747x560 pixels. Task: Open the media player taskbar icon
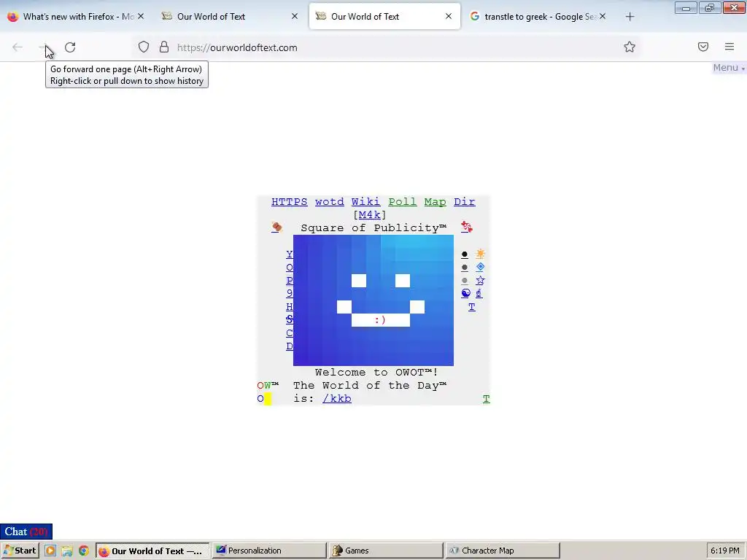50,551
